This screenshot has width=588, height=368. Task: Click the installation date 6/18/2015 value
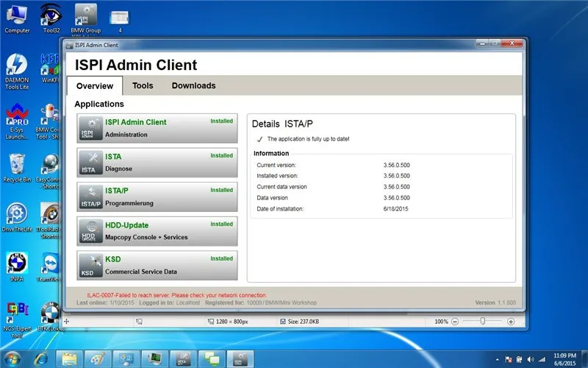pyautogui.click(x=395, y=209)
